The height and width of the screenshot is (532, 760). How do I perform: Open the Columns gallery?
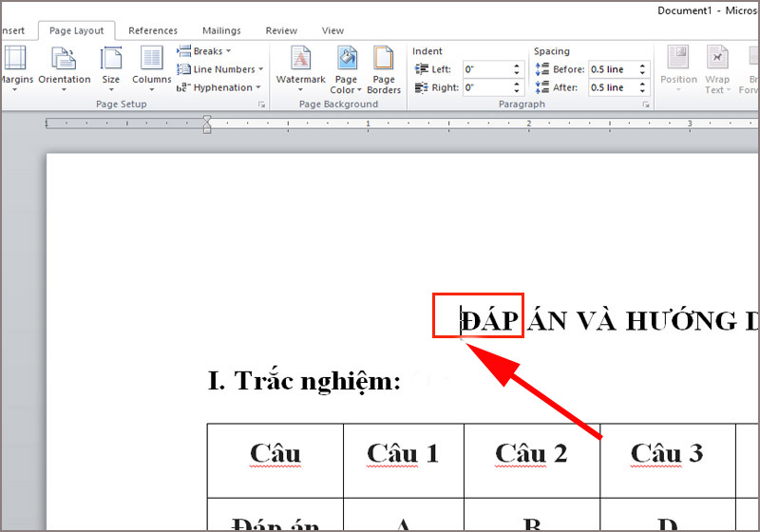[x=152, y=68]
